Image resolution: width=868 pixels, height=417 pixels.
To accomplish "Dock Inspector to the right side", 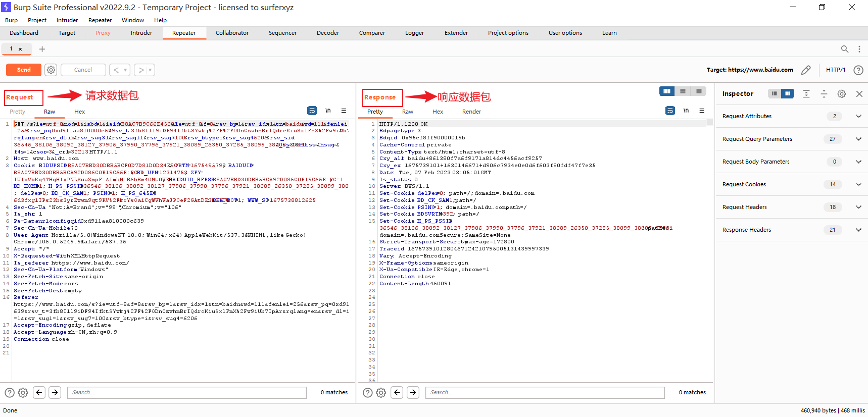I will coord(788,93).
